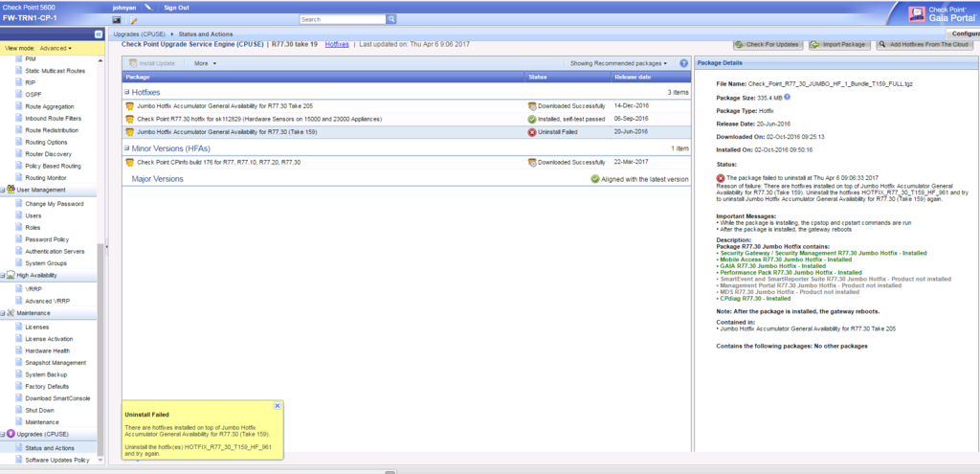Open the More dropdown menu
980x474 pixels.
[x=205, y=63]
